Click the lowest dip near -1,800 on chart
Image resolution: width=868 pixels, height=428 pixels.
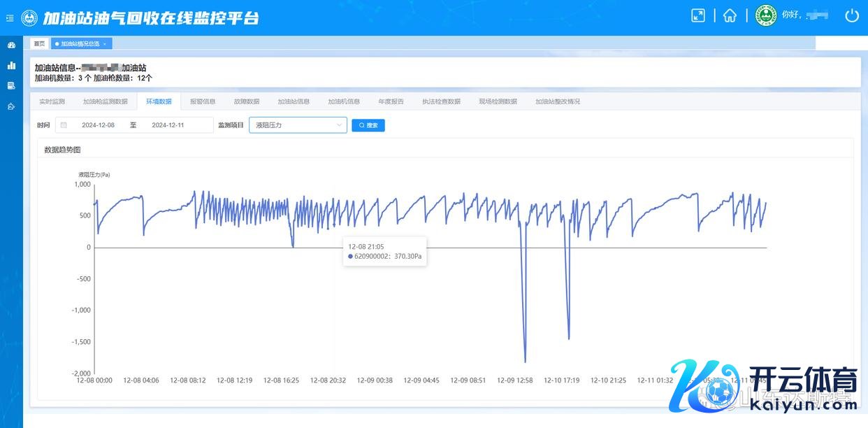(x=525, y=362)
